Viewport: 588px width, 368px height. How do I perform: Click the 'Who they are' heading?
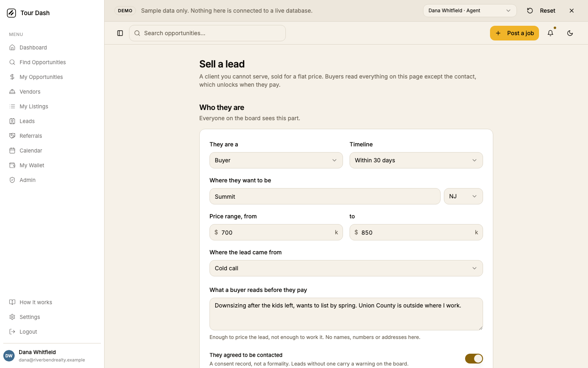222,107
